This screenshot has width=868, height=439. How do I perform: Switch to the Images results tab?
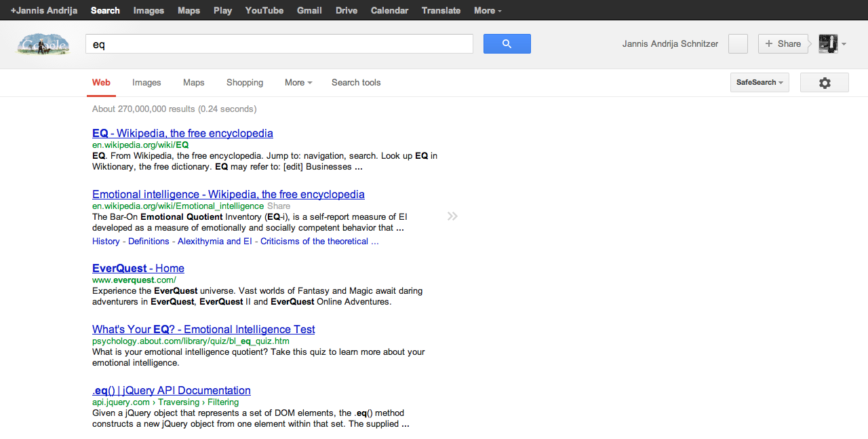click(146, 83)
